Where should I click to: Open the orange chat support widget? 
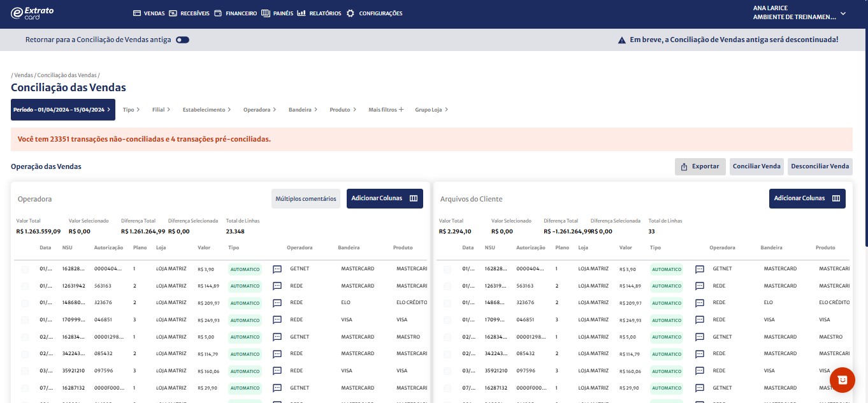[842, 379]
